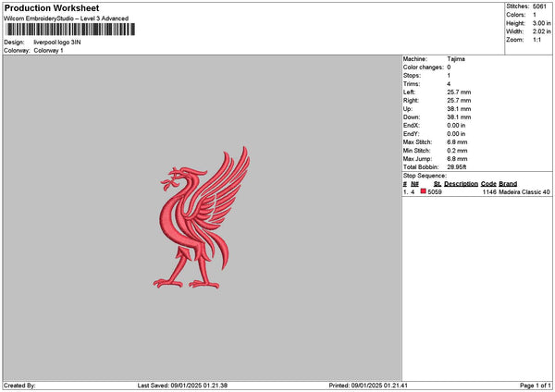Click the barcode under the worksheet title
Image resolution: width=555 pixels, height=392 pixels.
[70, 30]
